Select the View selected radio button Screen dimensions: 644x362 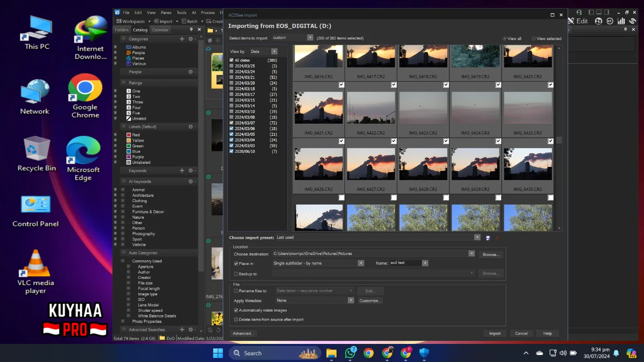tap(534, 39)
